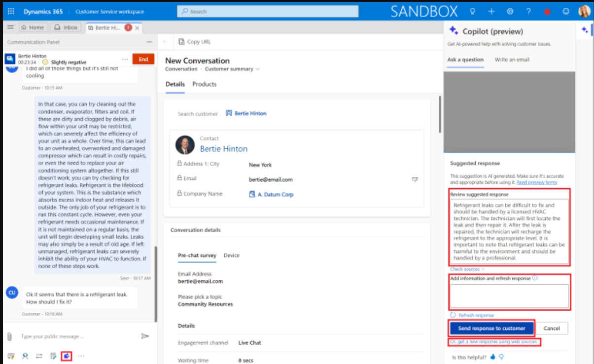This screenshot has width=594, height=364.
Task: Expand Check sources under suggested response
Action: click(467, 269)
